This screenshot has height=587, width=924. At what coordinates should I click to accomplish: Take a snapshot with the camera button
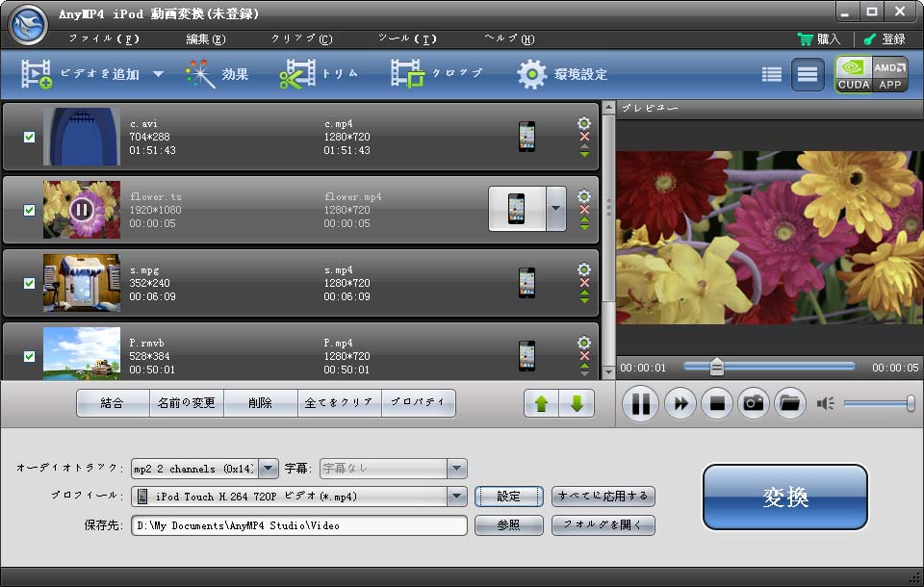[x=754, y=404]
